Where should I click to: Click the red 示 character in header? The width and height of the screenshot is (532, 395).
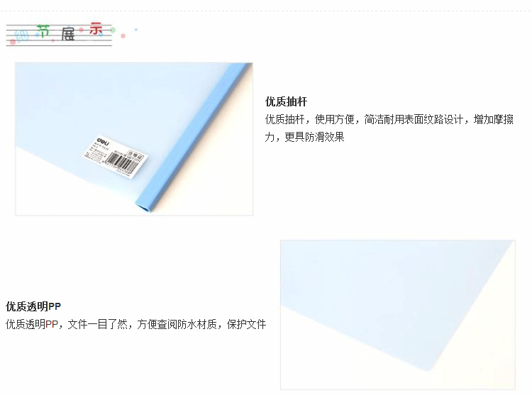click(96, 29)
